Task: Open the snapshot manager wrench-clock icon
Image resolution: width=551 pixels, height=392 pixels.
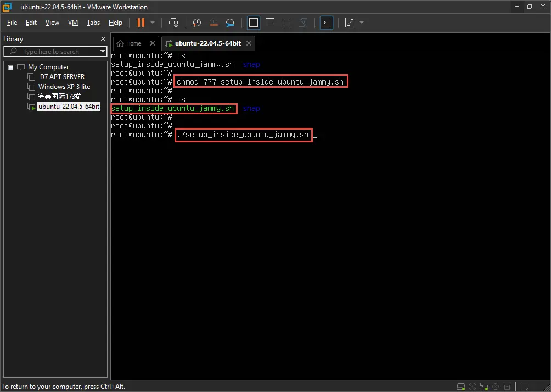Action: pyautogui.click(x=230, y=23)
